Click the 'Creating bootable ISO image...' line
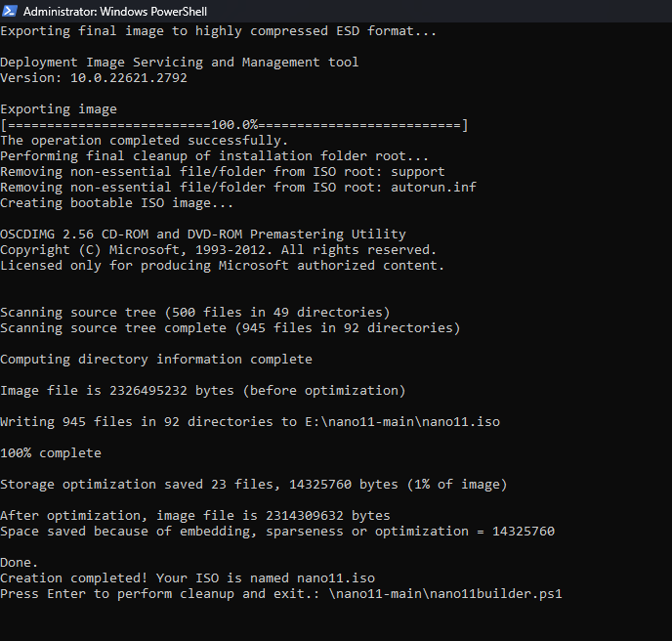Viewport: 672px width, 641px height. pos(116,203)
